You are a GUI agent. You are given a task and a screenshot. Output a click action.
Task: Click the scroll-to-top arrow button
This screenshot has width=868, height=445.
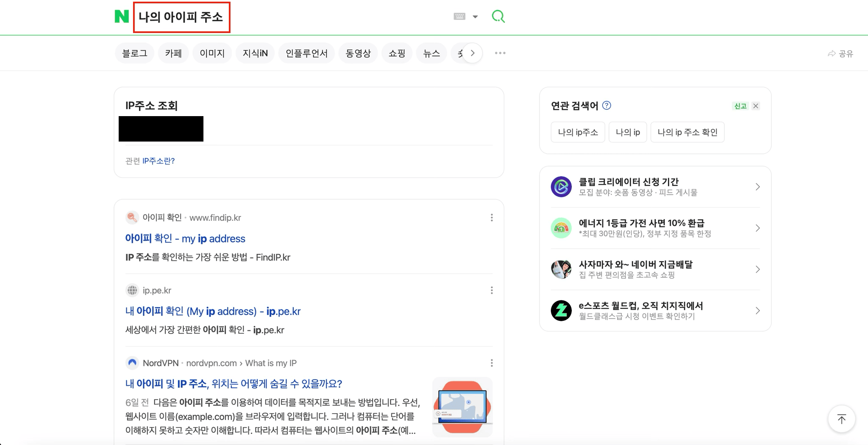tap(841, 419)
